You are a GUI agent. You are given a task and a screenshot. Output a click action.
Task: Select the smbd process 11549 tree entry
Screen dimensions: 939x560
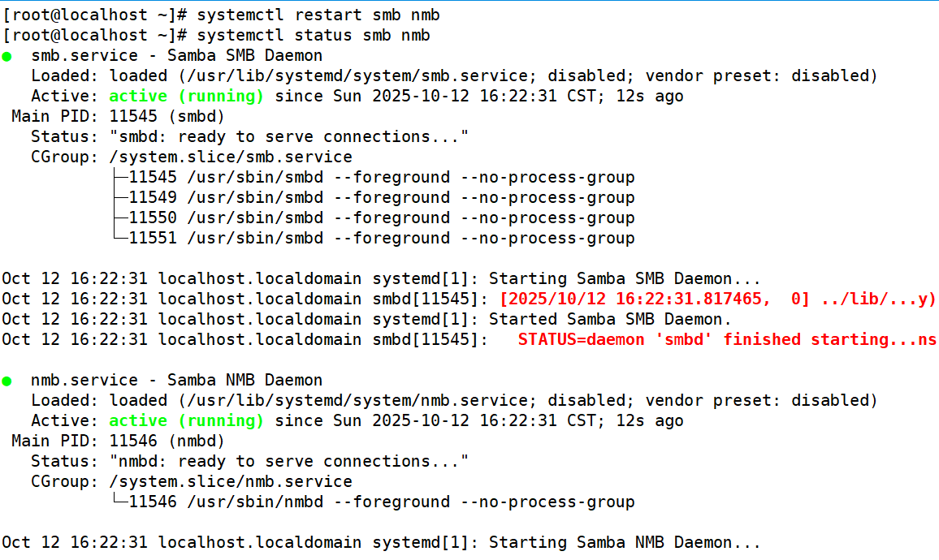382,198
